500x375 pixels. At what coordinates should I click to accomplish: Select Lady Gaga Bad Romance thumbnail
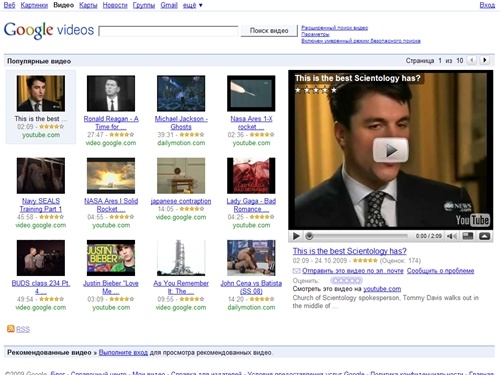(x=251, y=176)
